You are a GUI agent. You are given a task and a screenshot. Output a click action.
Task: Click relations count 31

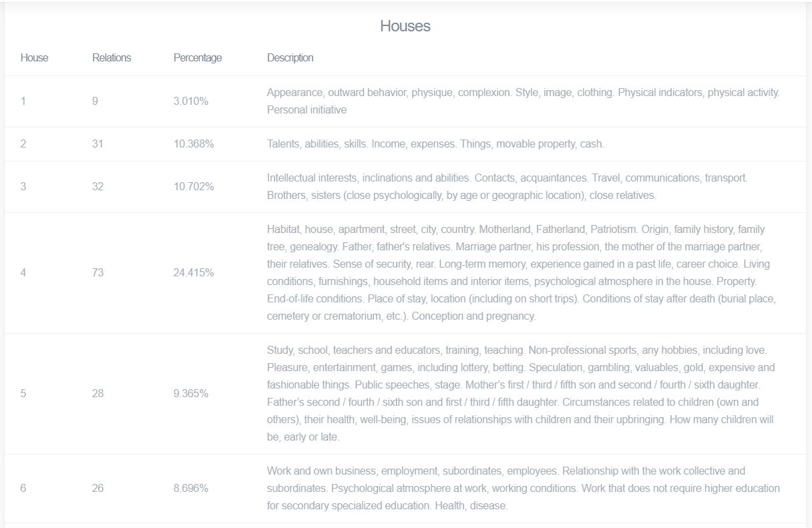[x=98, y=144]
